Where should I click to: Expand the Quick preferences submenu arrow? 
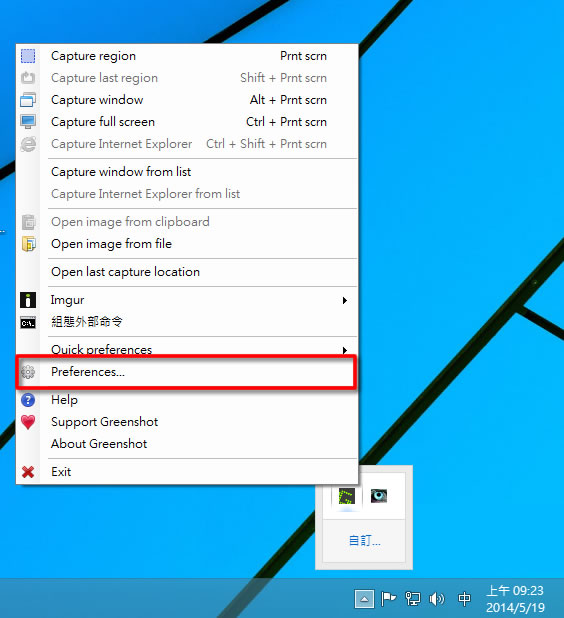click(345, 350)
